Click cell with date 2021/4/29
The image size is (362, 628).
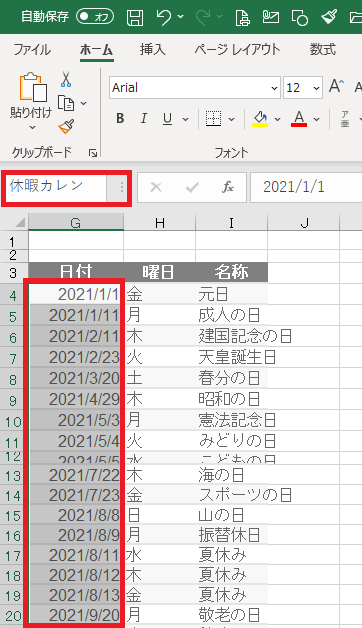click(x=76, y=399)
